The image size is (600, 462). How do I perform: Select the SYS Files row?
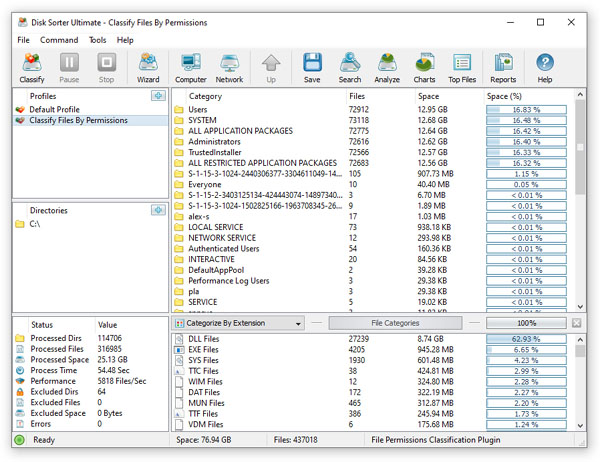point(373,360)
